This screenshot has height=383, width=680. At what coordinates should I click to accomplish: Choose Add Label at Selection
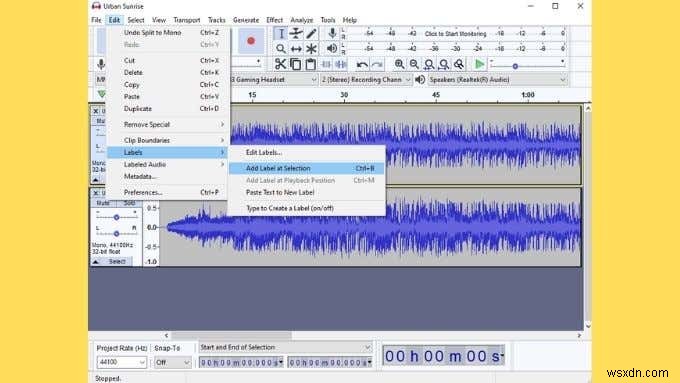click(x=307, y=168)
